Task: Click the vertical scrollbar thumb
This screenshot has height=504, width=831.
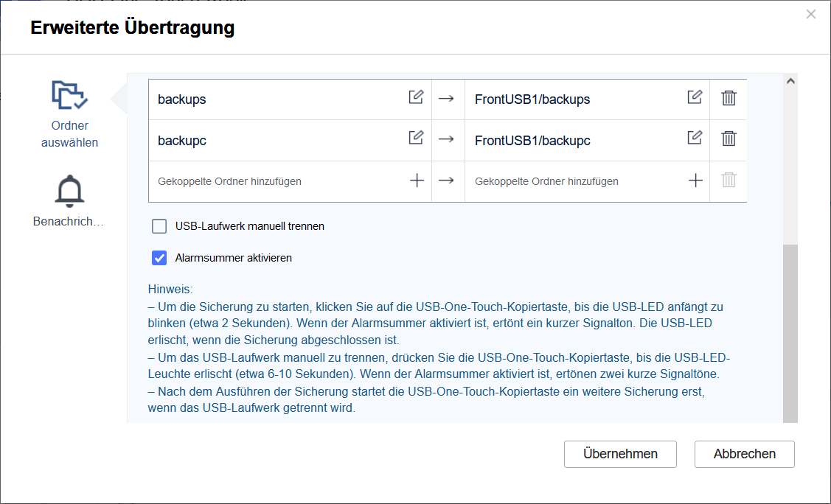Action: click(790, 334)
